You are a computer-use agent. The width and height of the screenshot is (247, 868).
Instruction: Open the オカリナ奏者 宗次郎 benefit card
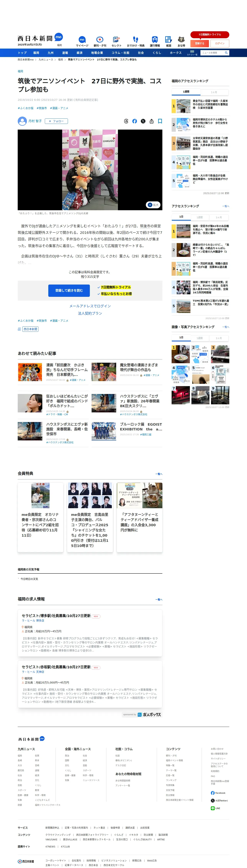click(x=40, y=517)
